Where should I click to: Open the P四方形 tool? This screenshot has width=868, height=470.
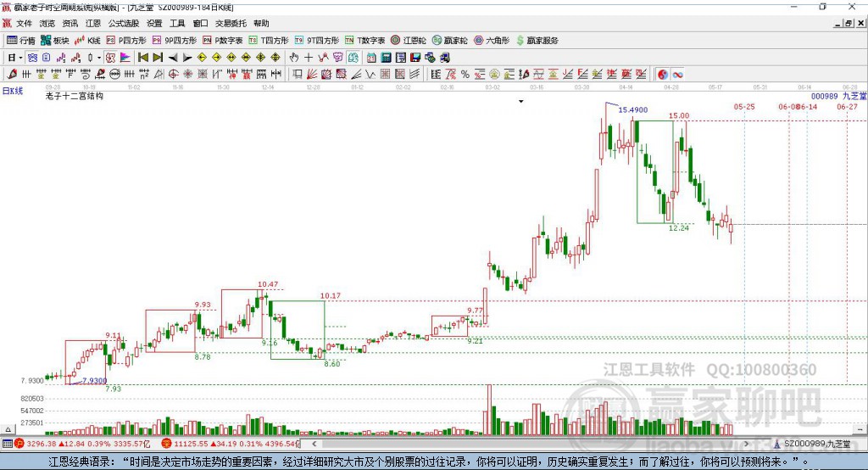click(126, 40)
